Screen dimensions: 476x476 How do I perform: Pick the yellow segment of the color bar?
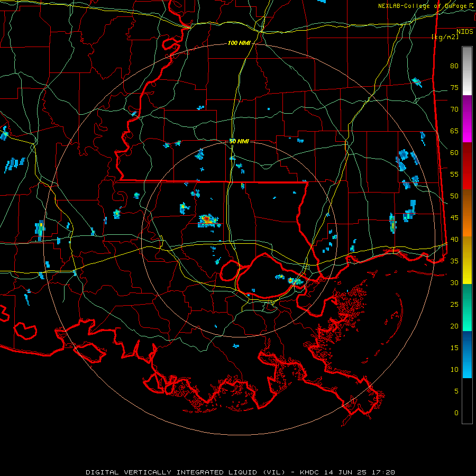pos(467,260)
